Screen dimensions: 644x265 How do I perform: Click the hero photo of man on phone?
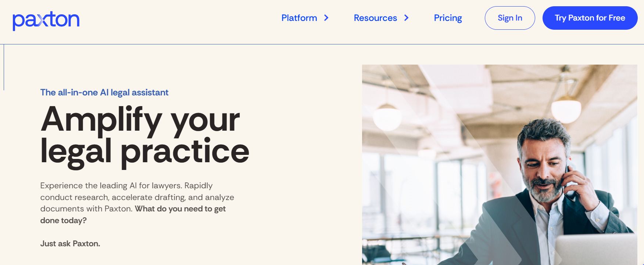500,165
